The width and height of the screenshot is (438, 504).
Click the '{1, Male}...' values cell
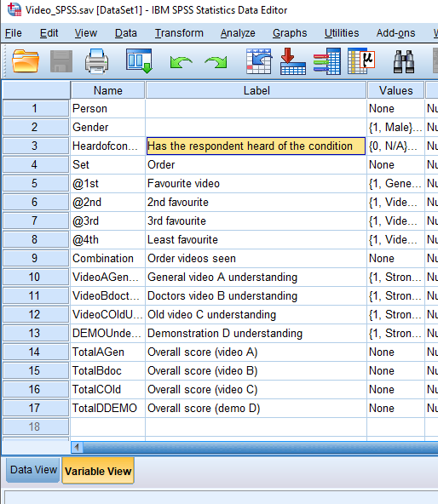395,127
